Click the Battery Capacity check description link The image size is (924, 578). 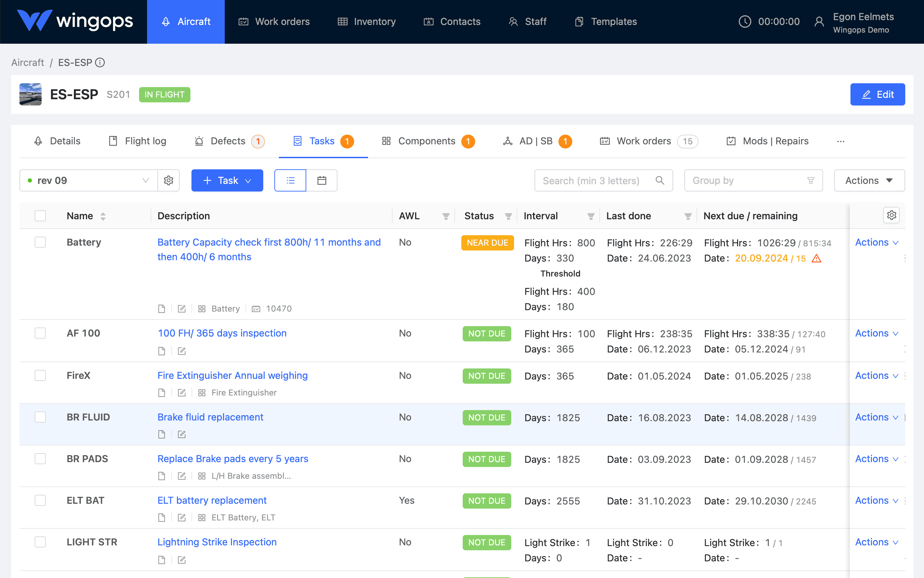coord(269,249)
